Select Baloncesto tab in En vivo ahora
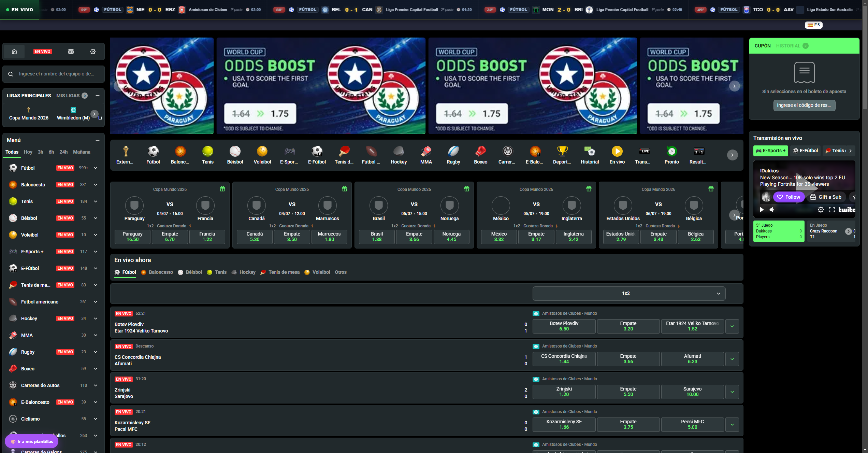 pos(157,272)
